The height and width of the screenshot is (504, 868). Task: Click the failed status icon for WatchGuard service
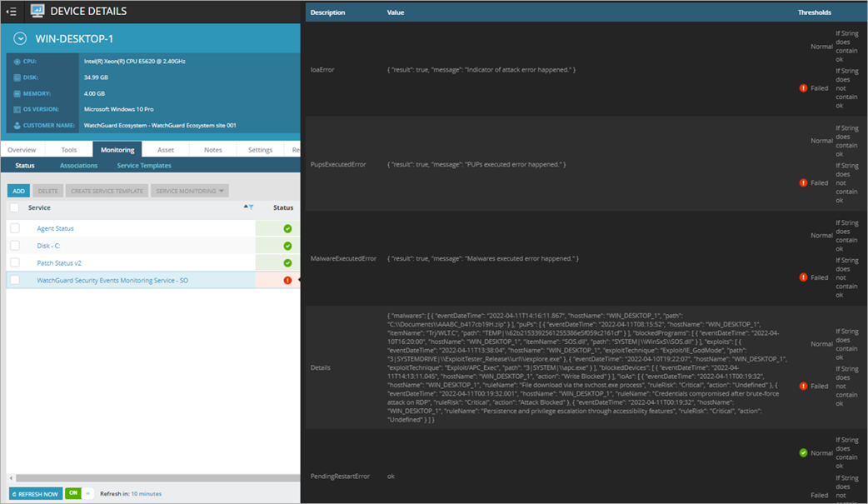(287, 280)
